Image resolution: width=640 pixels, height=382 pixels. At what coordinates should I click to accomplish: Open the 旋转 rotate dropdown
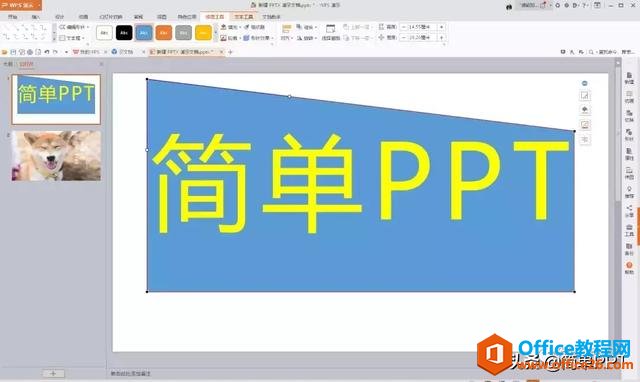pos(307,38)
